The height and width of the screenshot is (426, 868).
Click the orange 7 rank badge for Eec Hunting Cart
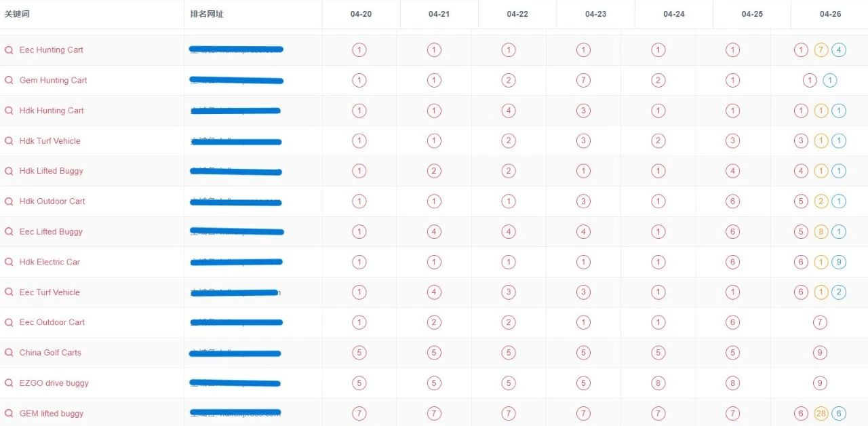(821, 50)
